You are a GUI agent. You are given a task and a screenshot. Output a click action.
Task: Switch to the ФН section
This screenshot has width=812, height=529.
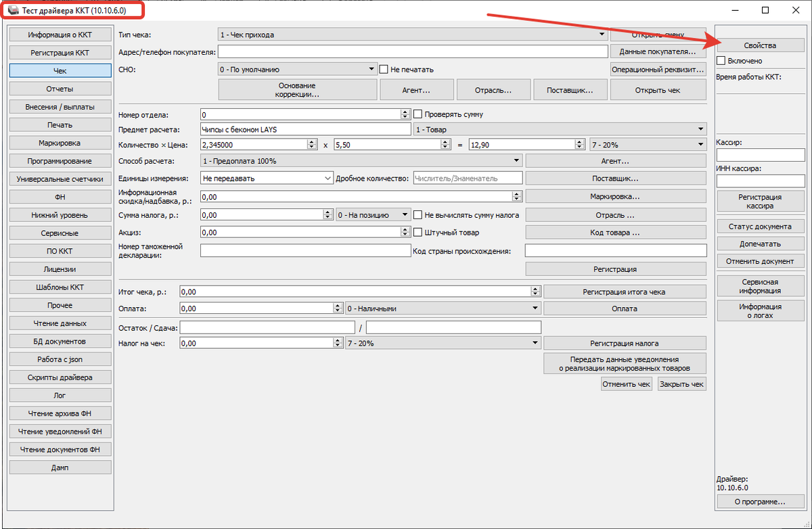pos(60,197)
